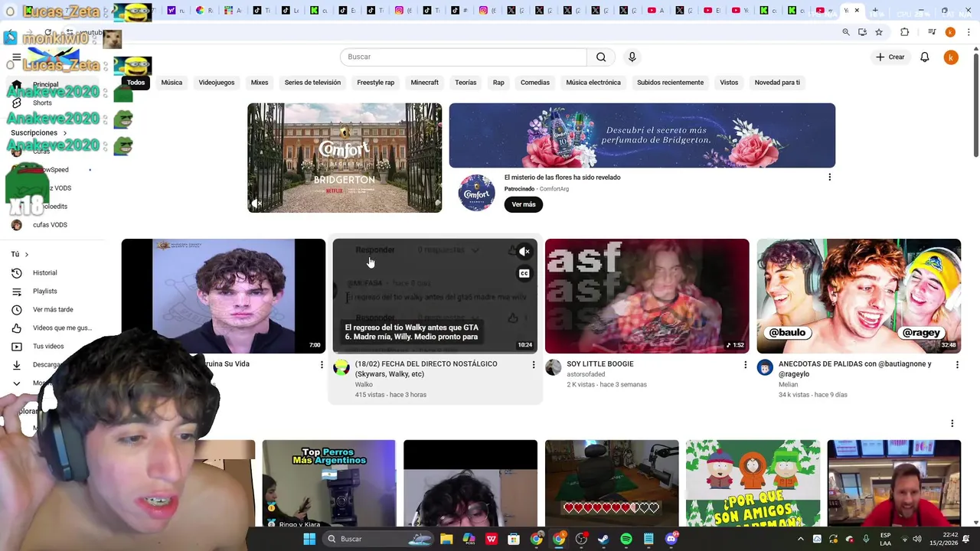Open the ANECDOTAS DE PALIDAS thumbnail
This screenshot has width=980, height=551.
(858, 296)
